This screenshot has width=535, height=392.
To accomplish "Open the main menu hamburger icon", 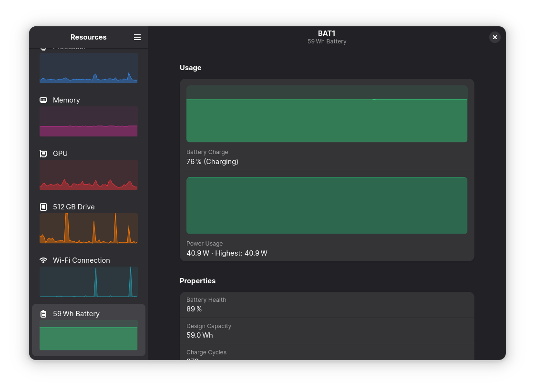I will (x=137, y=37).
